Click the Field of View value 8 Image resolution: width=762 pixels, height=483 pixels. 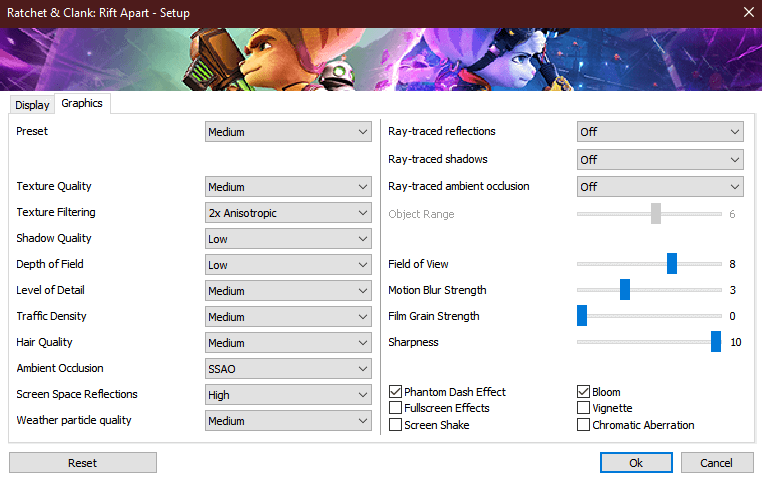pyautogui.click(x=732, y=264)
